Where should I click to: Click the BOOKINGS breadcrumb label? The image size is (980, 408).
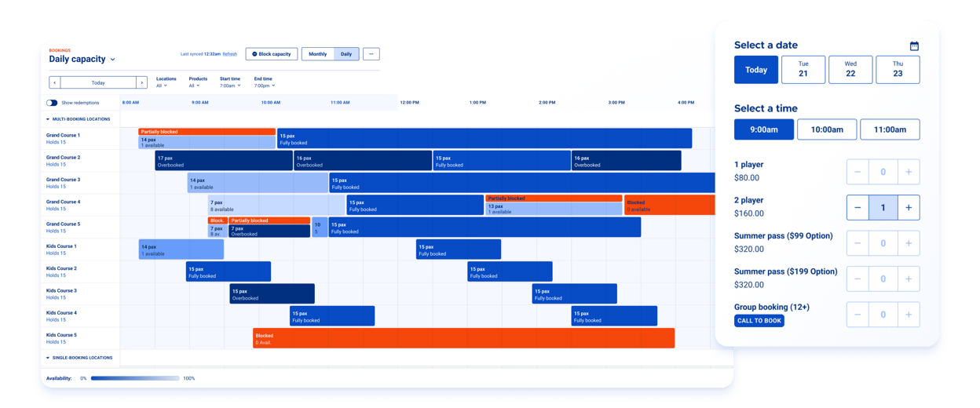click(x=60, y=50)
